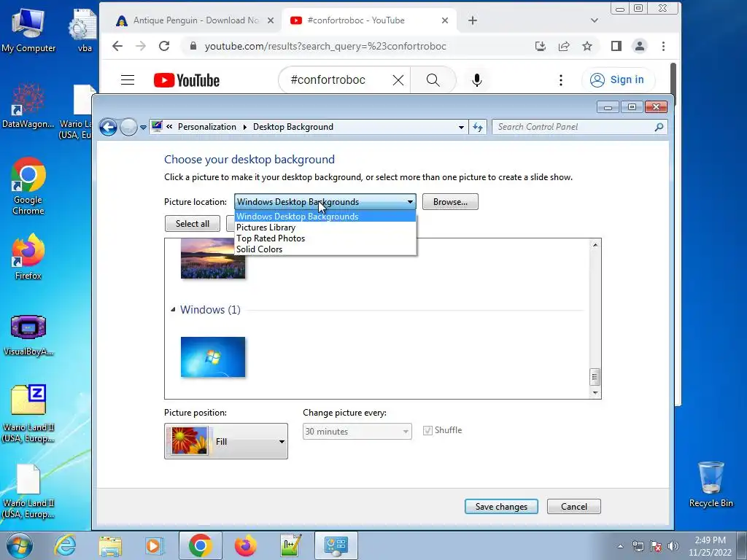Screen dimensions: 747x560
Task: Open the Picture location dropdown arrow
Action: pyautogui.click(x=410, y=202)
